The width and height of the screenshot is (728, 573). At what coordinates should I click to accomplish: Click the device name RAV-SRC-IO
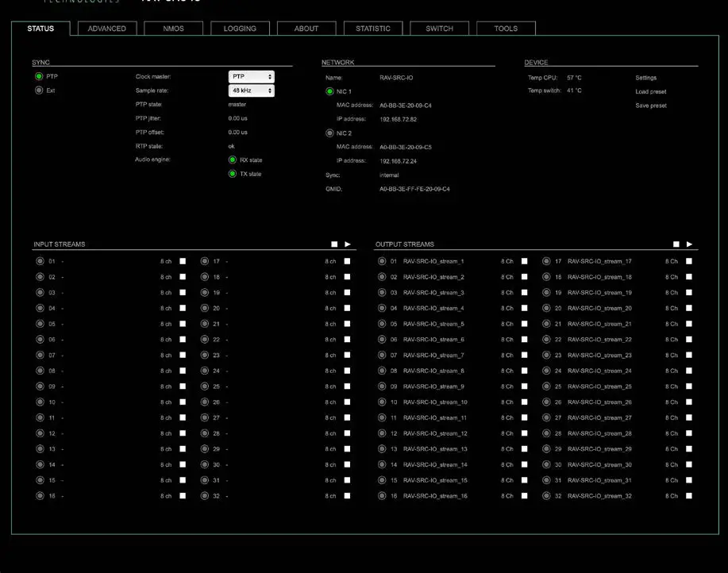tap(396, 78)
